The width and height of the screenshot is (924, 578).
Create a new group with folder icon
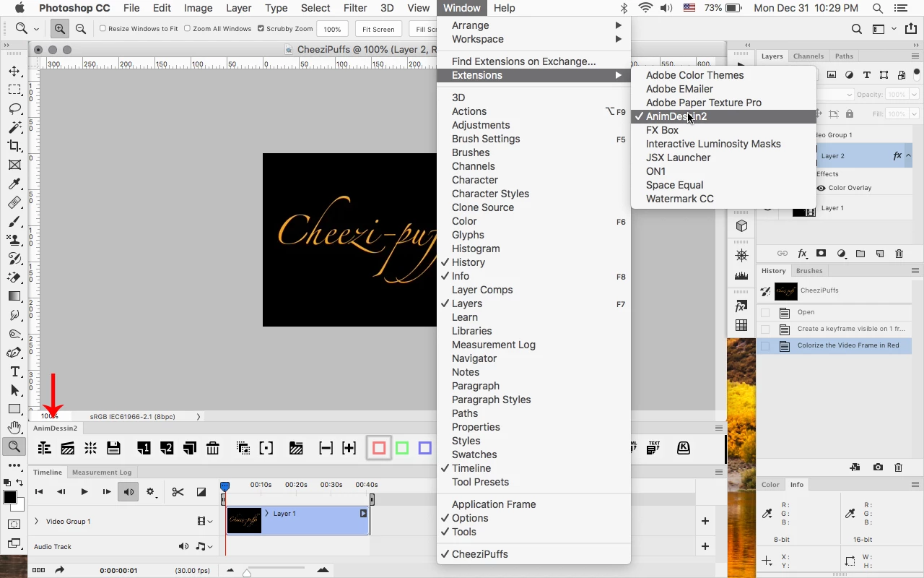(x=860, y=254)
